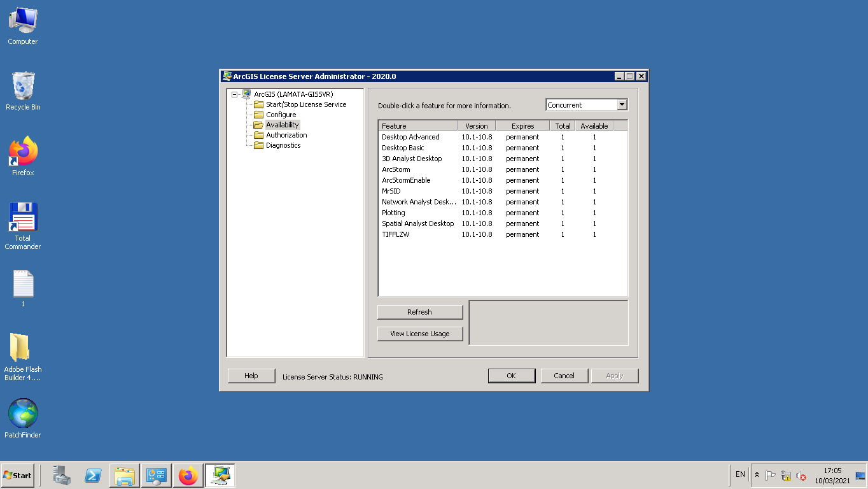Click the Diagnostics folder icon
This screenshot has height=489, width=868.
258,145
